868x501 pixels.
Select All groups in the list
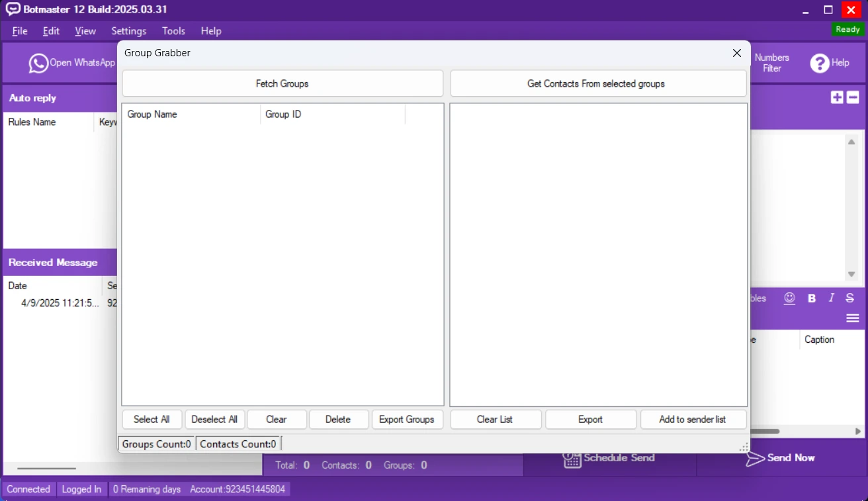tap(152, 419)
